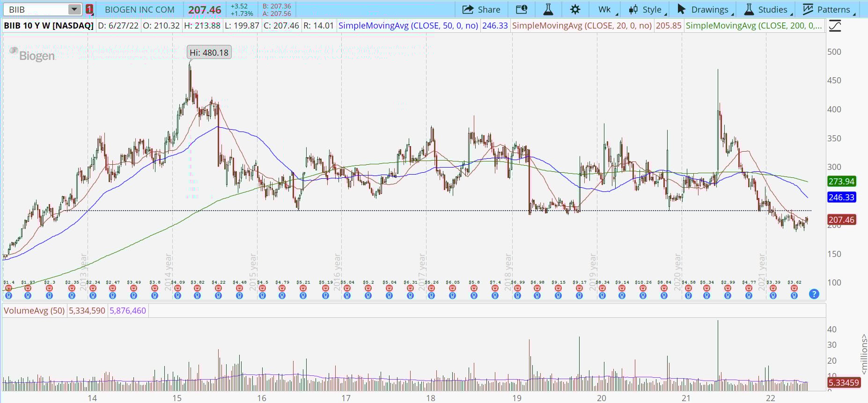Screen dimensions: 868x403
Task: Click the 5,334,590 volume value
Action: coord(87,311)
